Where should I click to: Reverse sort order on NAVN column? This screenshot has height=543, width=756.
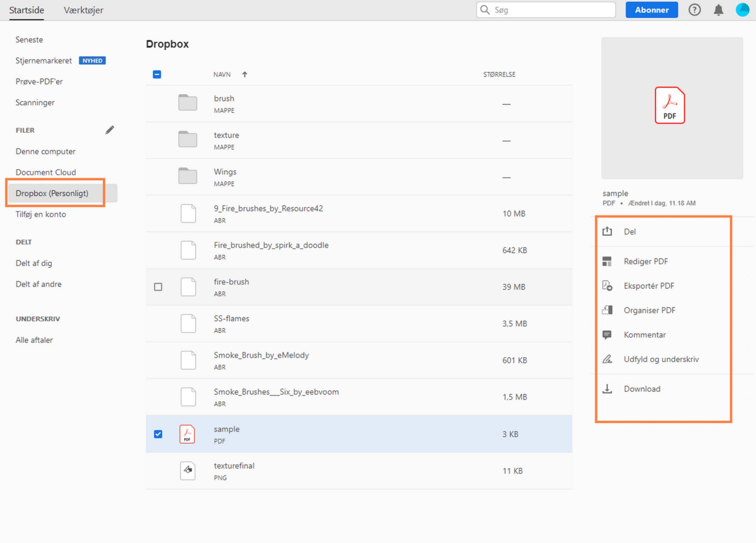(245, 74)
